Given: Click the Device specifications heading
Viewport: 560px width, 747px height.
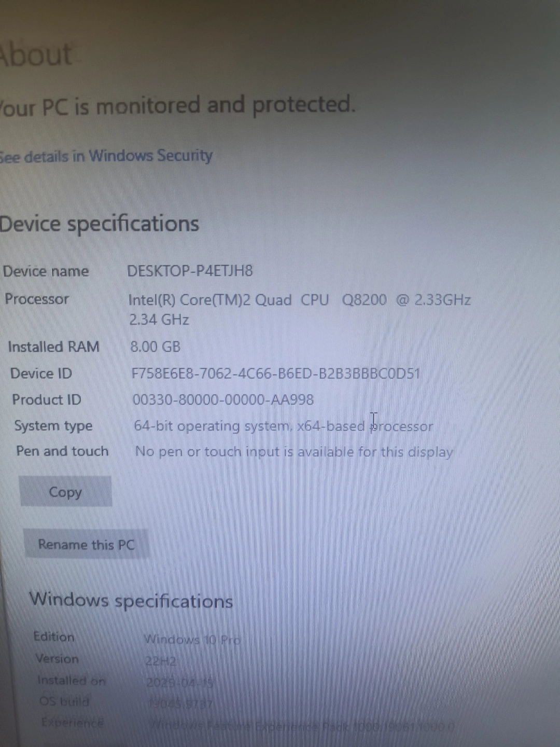Looking at the screenshot, I should click(x=99, y=224).
